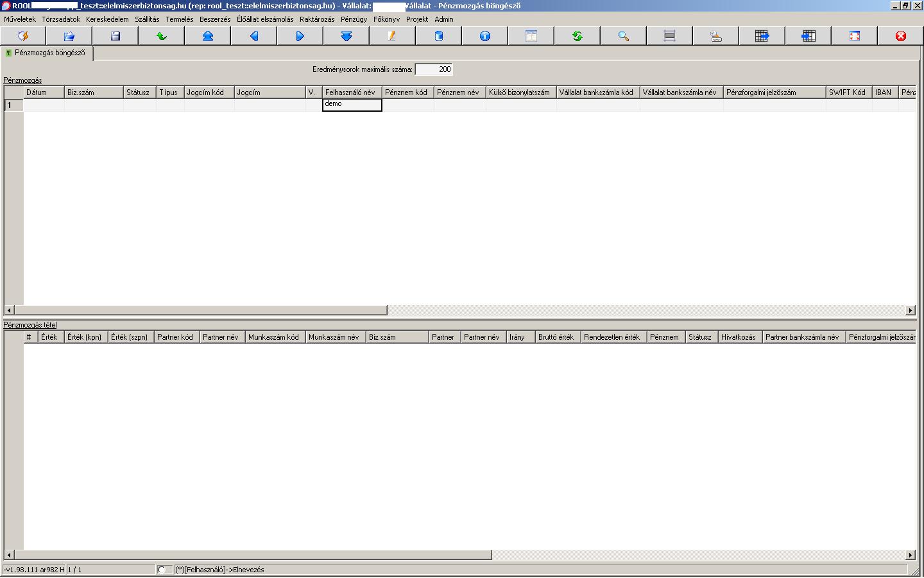The image size is (924, 578).
Task: Click the Dátum column header
Action: pos(44,92)
